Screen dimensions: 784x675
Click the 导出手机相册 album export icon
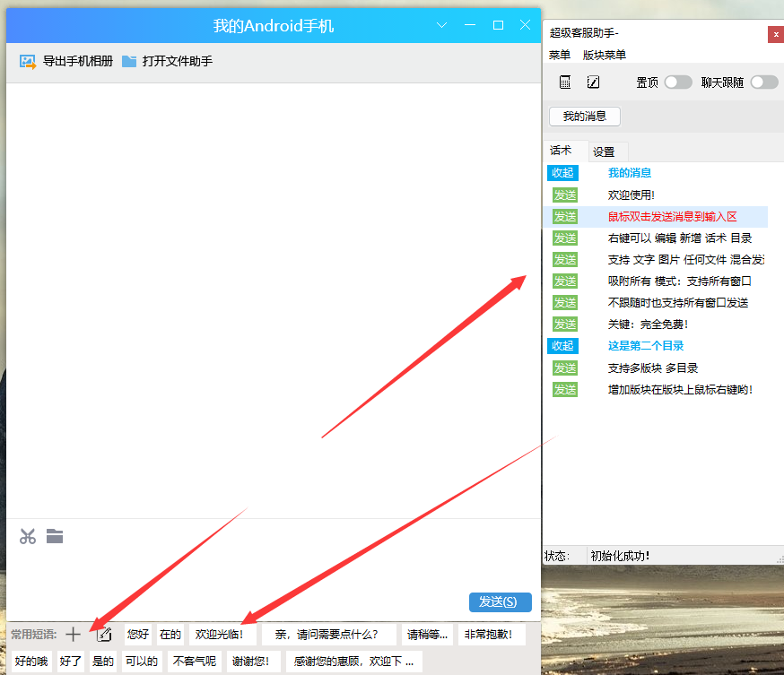(x=28, y=62)
